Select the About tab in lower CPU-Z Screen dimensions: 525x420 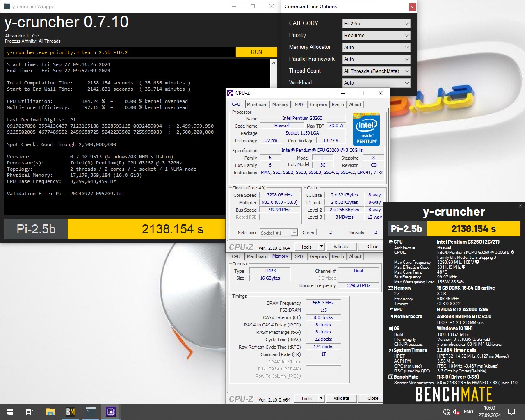click(355, 256)
